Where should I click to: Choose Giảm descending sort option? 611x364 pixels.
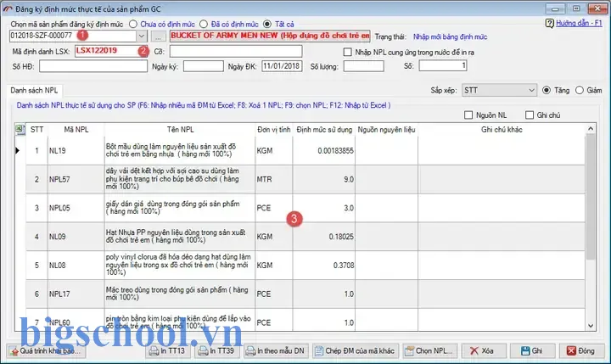click(580, 91)
